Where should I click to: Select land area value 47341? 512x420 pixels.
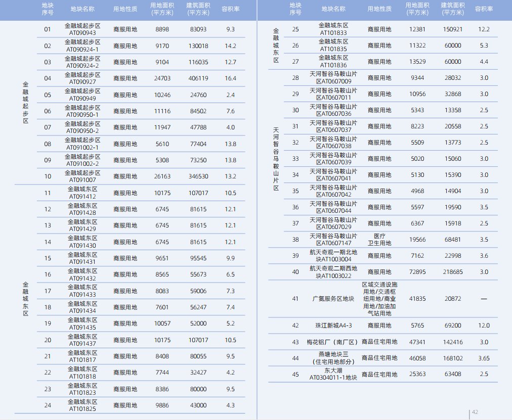417,342
